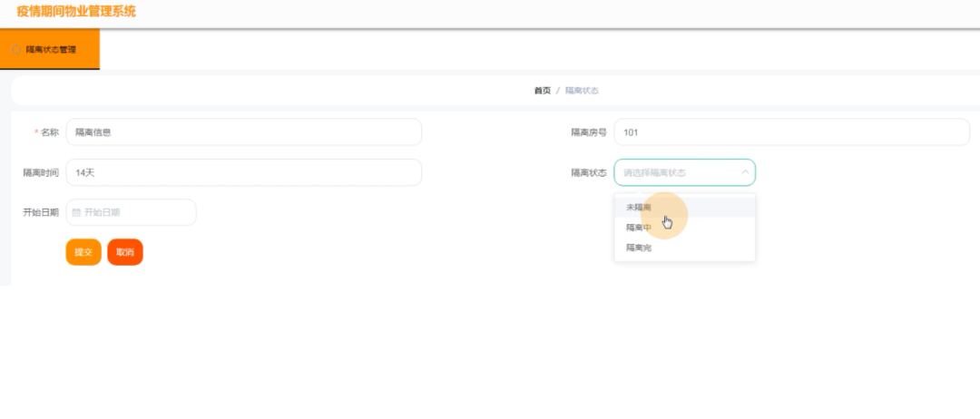Select 隔离中 from the dropdown list
Image resolution: width=980 pixels, height=419 pixels.
pos(685,228)
